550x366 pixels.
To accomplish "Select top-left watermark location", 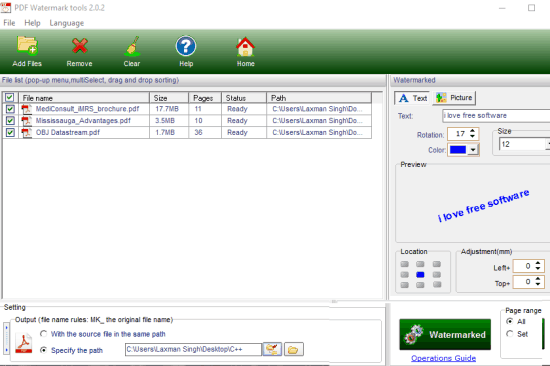I will tap(405, 264).
